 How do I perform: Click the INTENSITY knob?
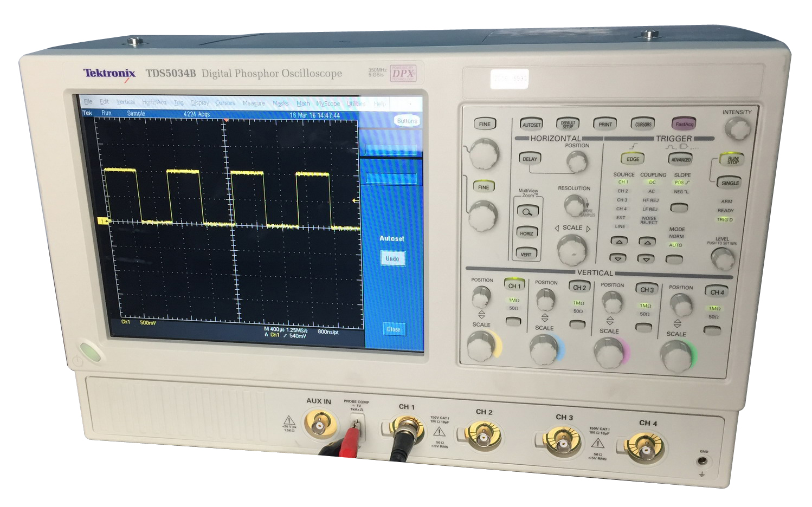(x=737, y=129)
